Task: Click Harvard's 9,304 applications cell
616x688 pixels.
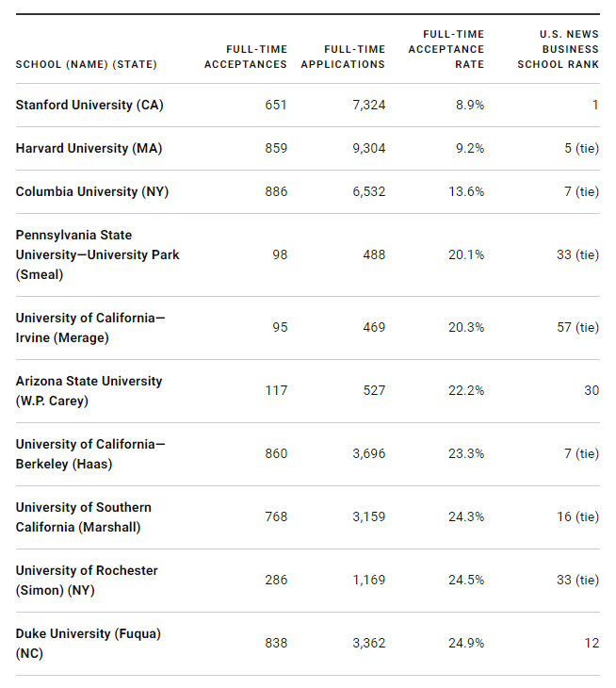Action: click(x=368, y=148)
